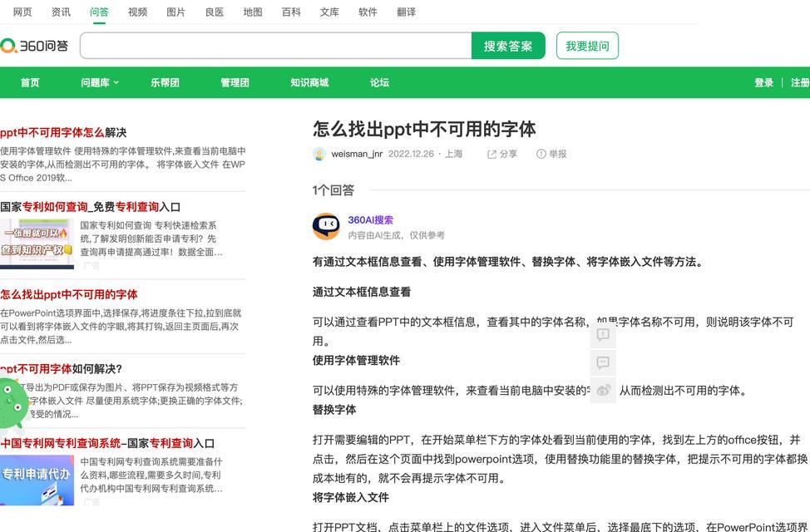Open the 百科 tab
The image size is (810, 532).
[291, 12]
